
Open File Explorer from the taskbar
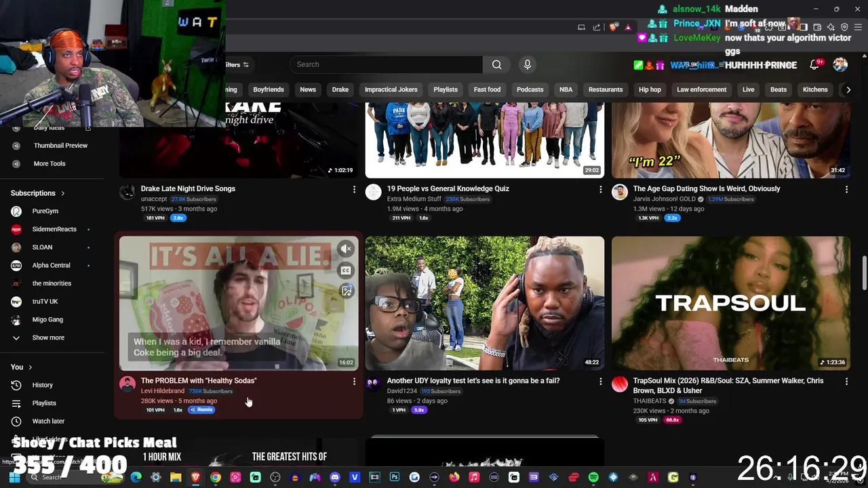click(176, 477)
